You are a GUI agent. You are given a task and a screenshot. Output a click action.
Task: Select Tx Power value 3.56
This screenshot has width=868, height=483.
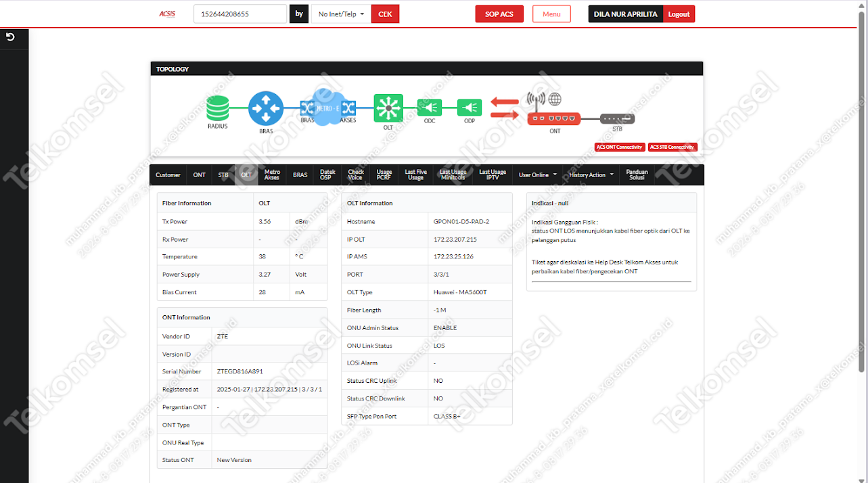(x=265, y=221)
